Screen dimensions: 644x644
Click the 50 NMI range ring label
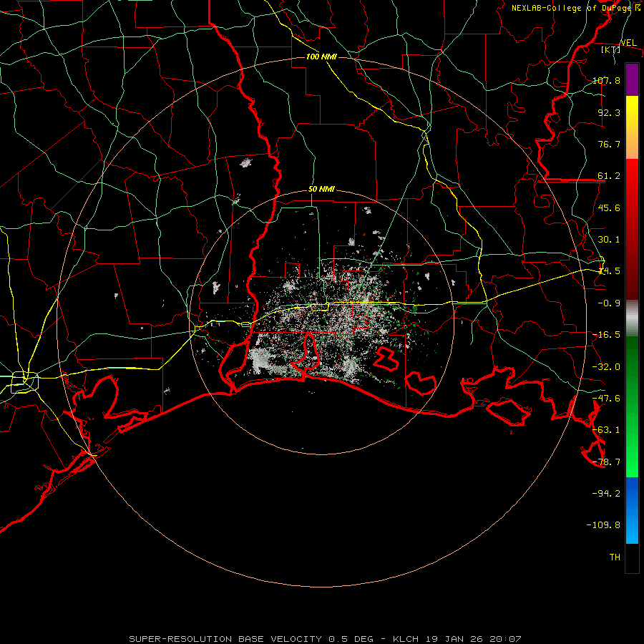[x=321, y=190]
